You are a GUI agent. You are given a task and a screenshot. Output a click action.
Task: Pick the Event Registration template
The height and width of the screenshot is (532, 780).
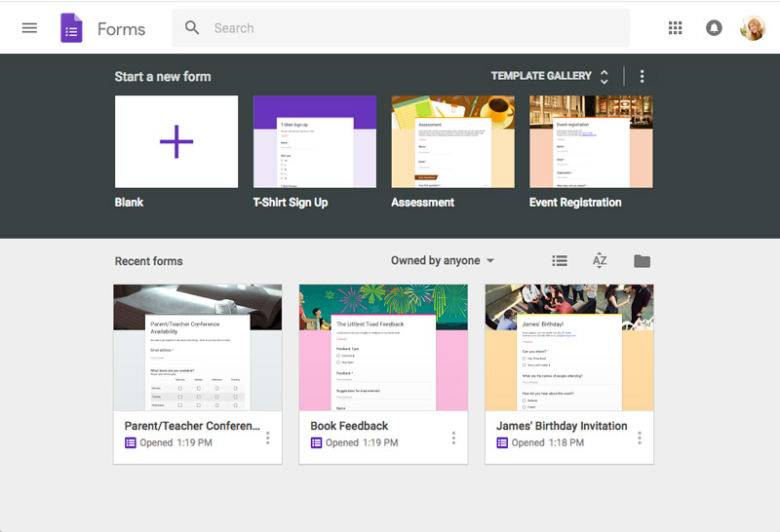tap(591, 141)
